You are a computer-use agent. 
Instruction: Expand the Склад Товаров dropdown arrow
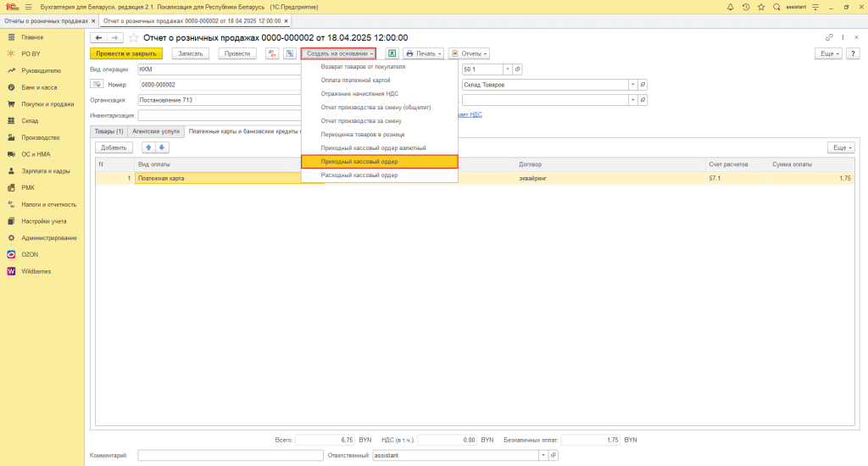[x=632, y=85]
